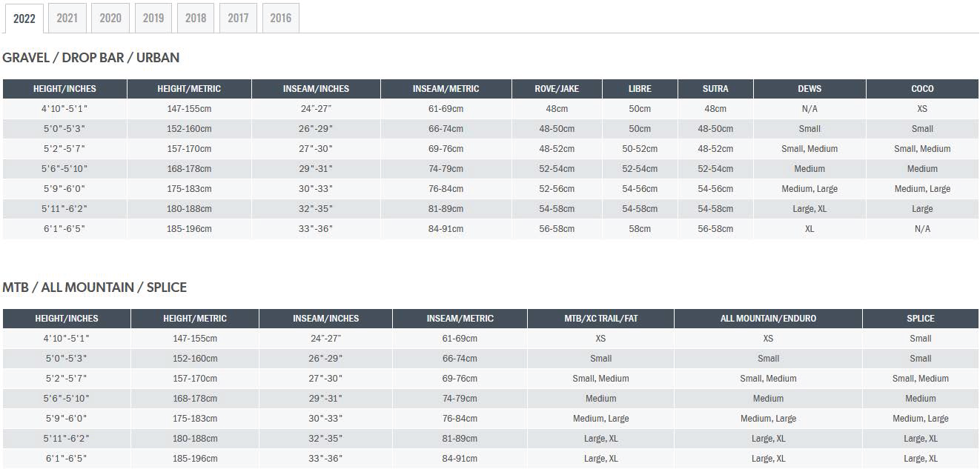Click 5'2"-5'7" height in MTB table
This screenshot has width=980, height=475.
pos(67,379)
